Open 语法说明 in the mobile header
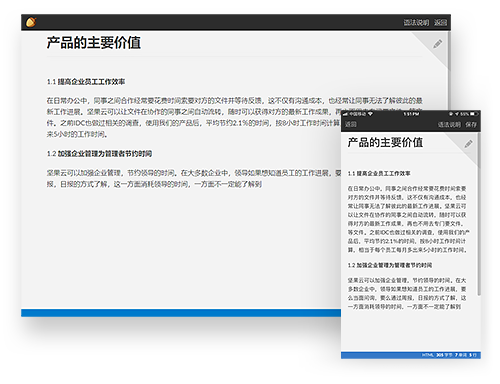500x384 pixels. (449, 125)
